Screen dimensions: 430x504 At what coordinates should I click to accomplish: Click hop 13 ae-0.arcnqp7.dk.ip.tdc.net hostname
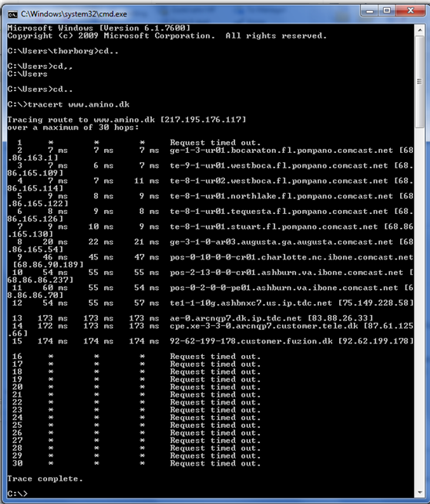(236, 318)
